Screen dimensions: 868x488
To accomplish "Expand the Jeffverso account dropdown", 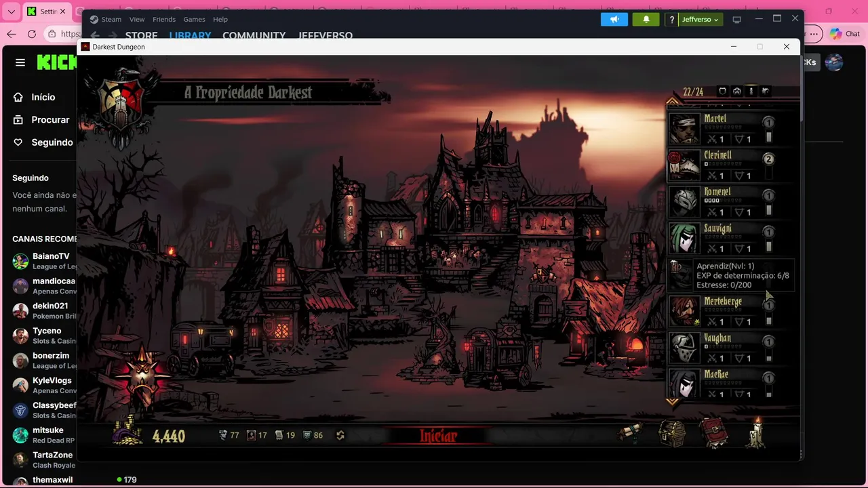I will [x=700, y=19].
